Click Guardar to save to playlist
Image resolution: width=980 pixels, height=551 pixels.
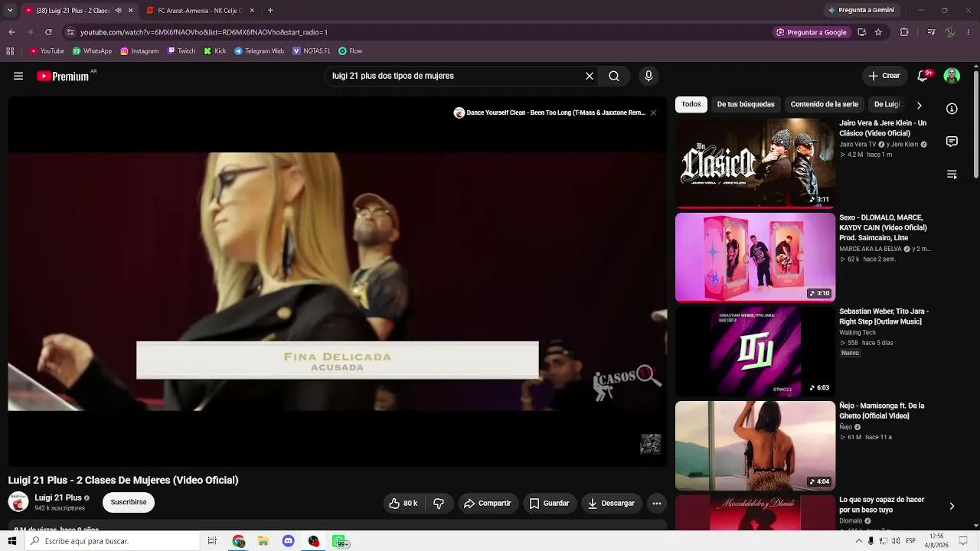tap(550, 503)
